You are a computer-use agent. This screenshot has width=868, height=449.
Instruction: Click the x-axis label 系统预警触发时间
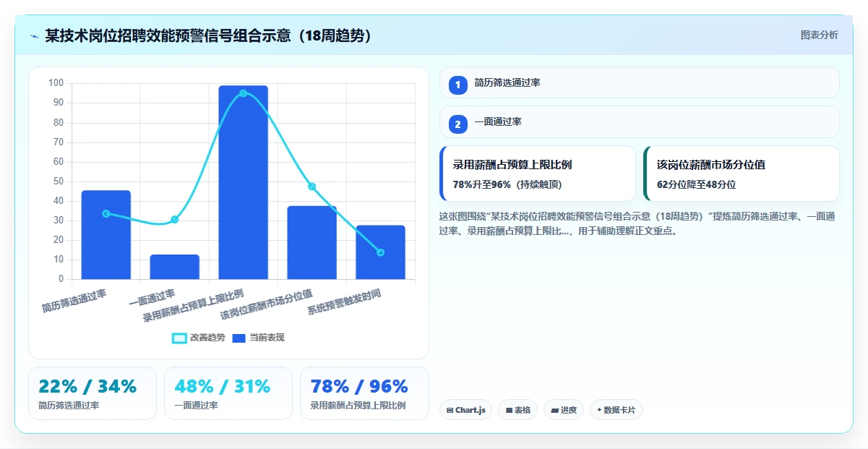[344, 302]
